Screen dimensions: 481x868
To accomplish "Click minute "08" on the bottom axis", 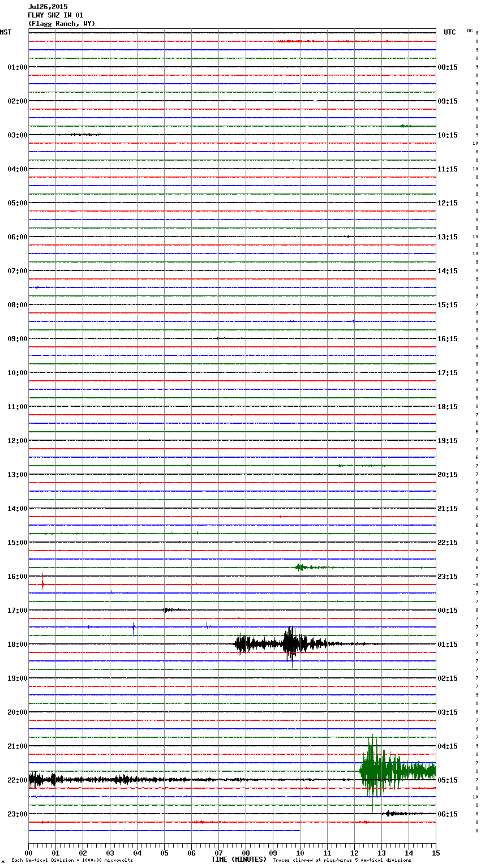I will 246,853.
